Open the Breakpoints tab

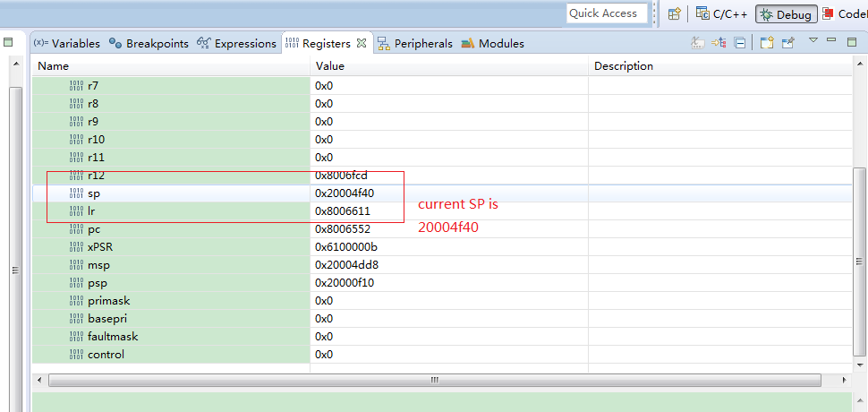tap(149, 43)
